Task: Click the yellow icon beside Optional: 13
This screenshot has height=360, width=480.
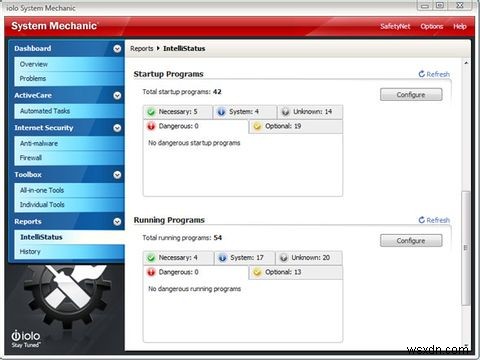Action: (257, 272)
